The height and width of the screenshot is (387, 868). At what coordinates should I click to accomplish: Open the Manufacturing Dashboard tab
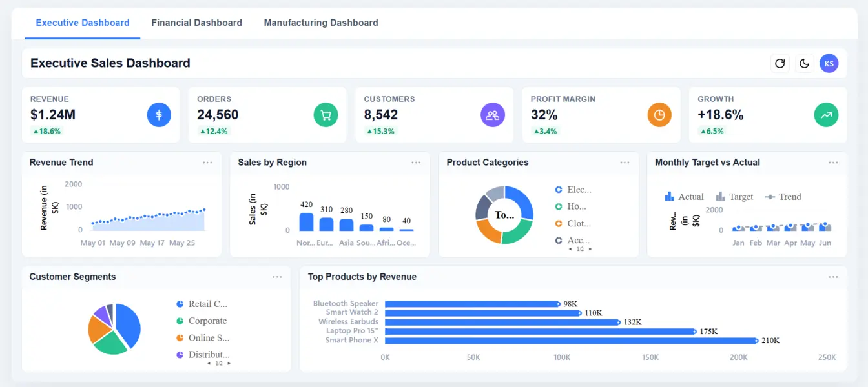[x=321, y=23]
